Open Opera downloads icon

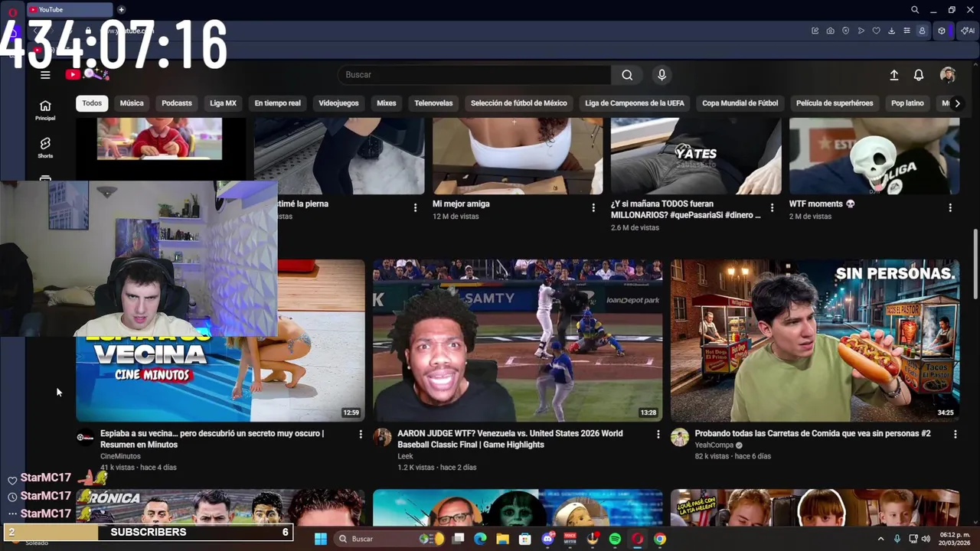click(x=892, y=31)
